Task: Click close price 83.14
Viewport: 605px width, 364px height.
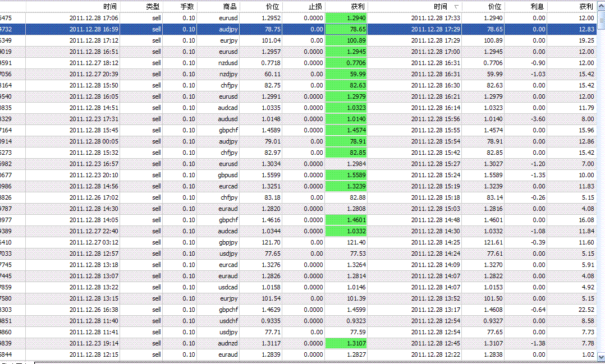Action: [495, 197]
